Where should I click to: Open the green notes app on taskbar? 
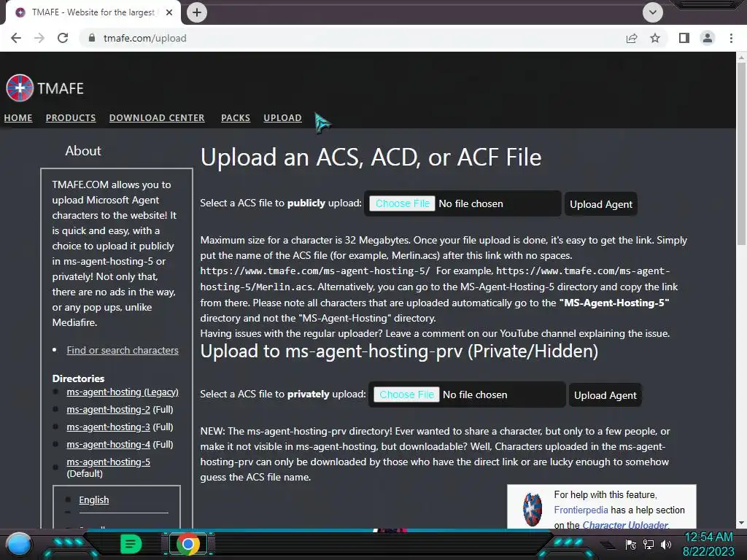tap(131, 544)
